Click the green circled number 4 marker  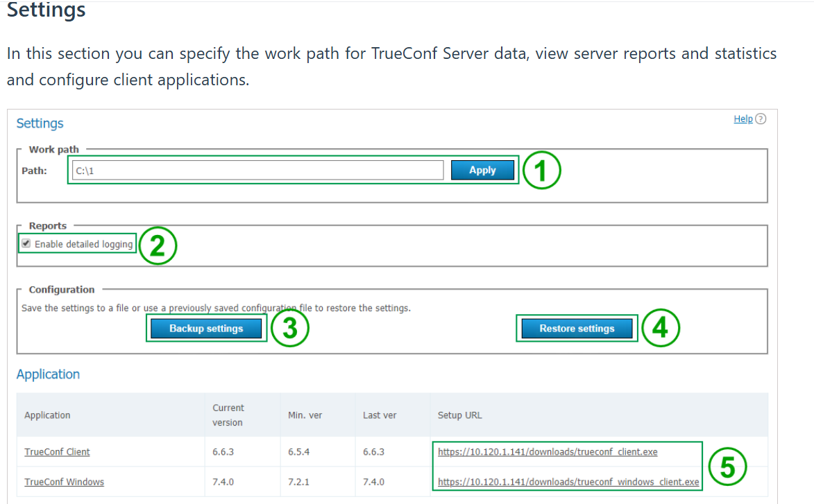tap(660, 329)
